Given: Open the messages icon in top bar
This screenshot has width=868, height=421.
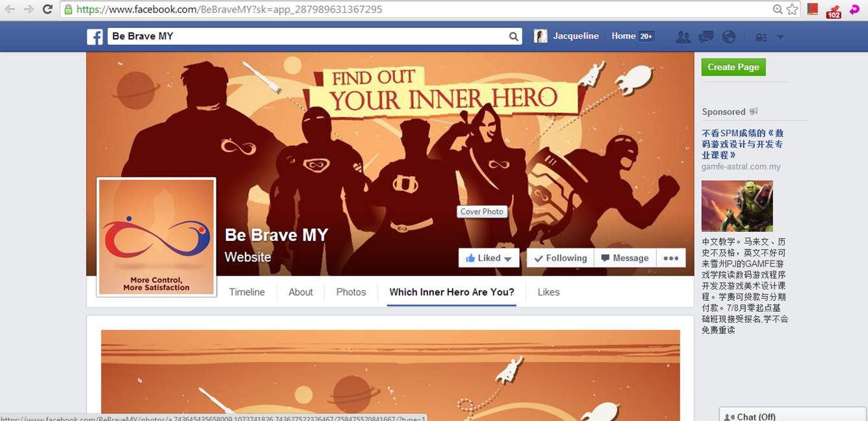Looking at the screenshot, I should [706, 37].
